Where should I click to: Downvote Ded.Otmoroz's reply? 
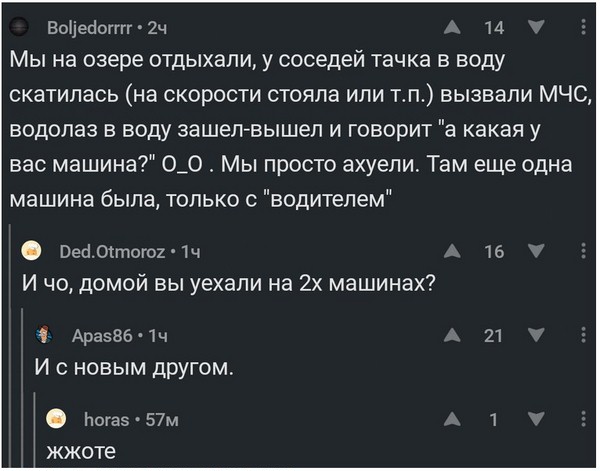(533, 251)
